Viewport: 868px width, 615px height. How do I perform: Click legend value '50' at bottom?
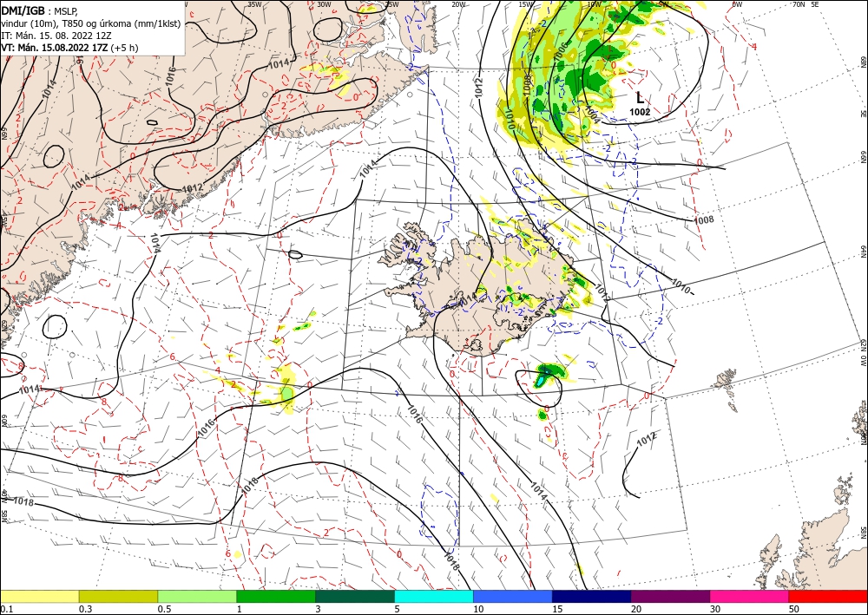click(794, 609)
